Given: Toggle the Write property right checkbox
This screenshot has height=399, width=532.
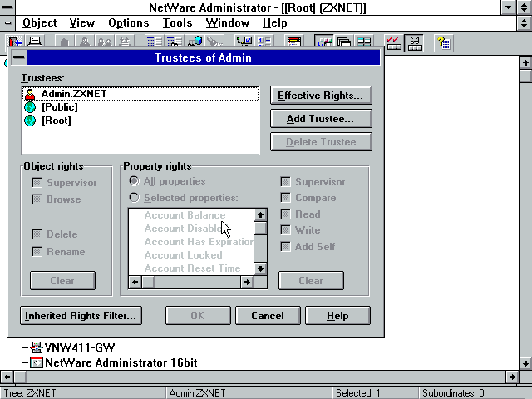Looking at the screenshot, I should pos(286,230).
